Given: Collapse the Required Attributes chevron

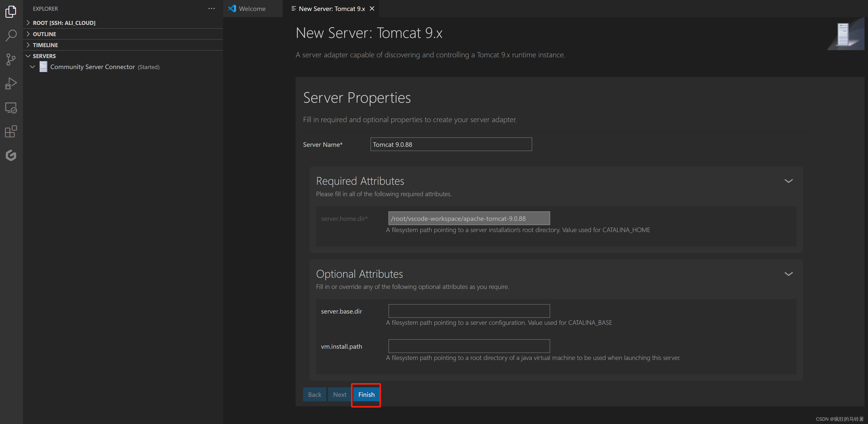Looking at the screenshot, I should pos(788,181).
